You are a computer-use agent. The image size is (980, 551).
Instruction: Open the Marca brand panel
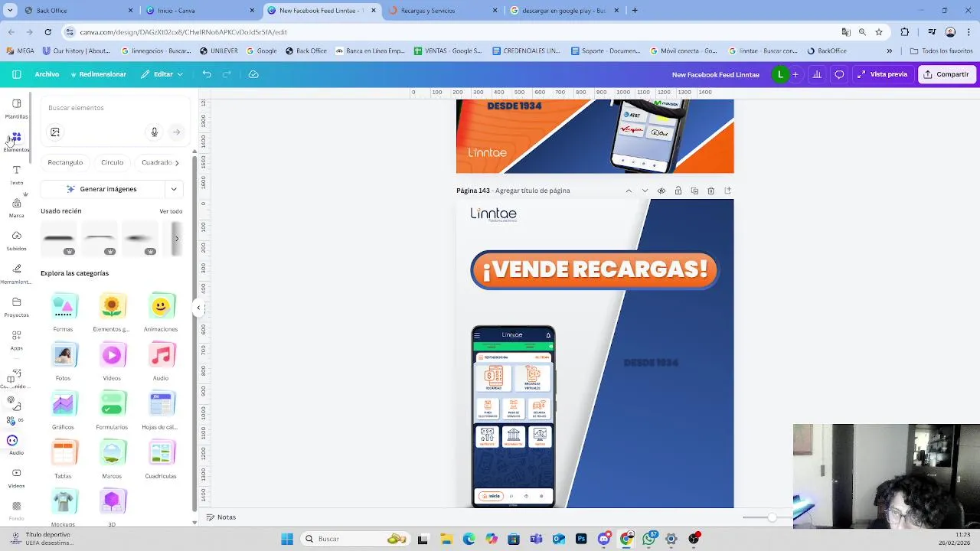click(x=16, y=208)
